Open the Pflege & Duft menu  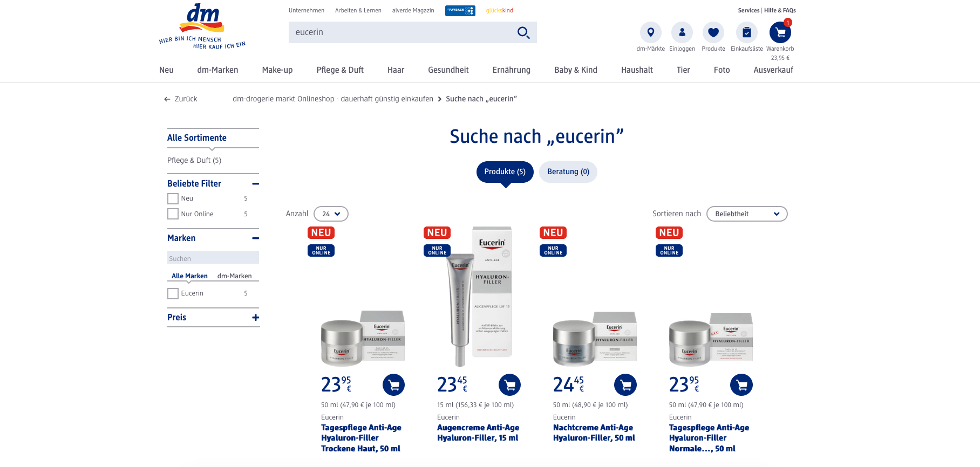pyautogui.click(x=339, y=70)
